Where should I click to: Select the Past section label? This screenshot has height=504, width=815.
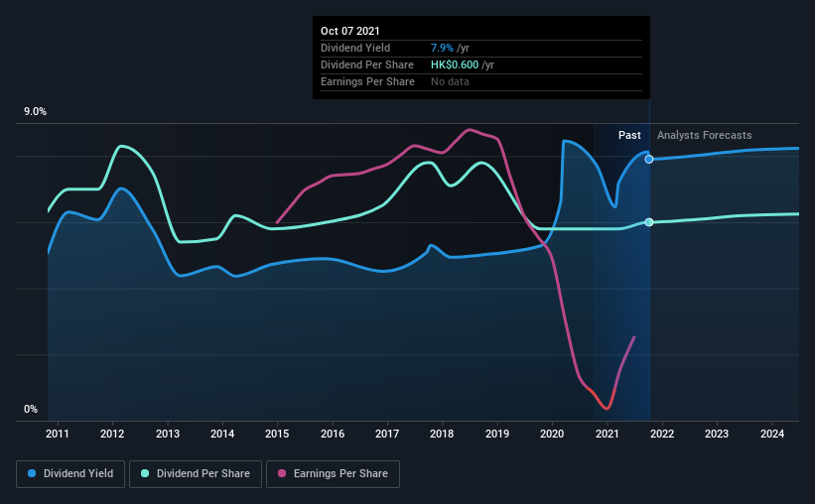coord(629,135)
